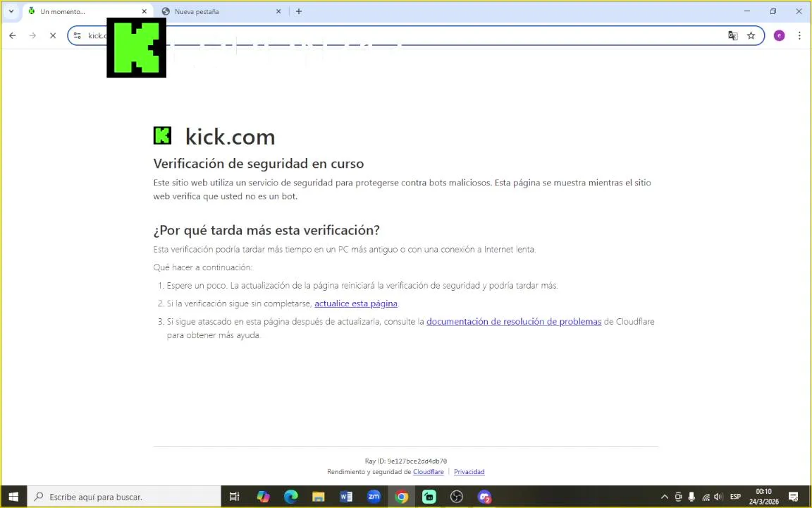The height and width of the screenshot is (508, 812).
Task: Click the 'Verificación de seguridad en curso' heading
Action: [x=259, y=163]
